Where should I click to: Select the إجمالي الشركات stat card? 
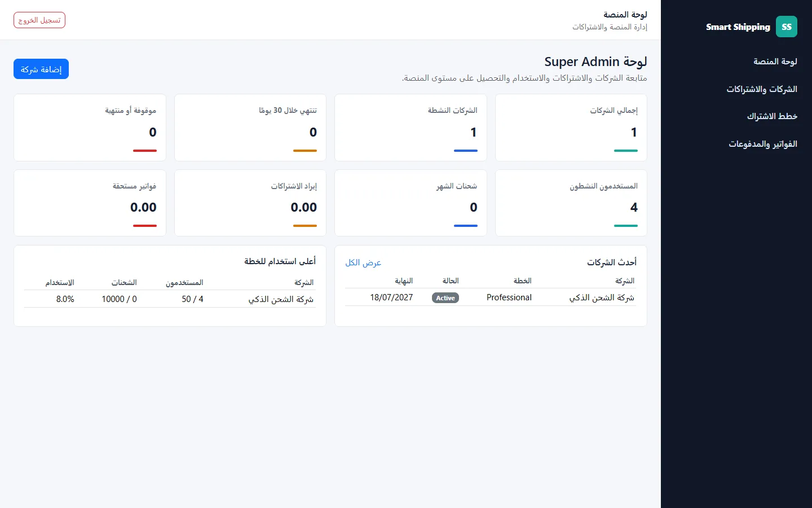tap(571, 128)
